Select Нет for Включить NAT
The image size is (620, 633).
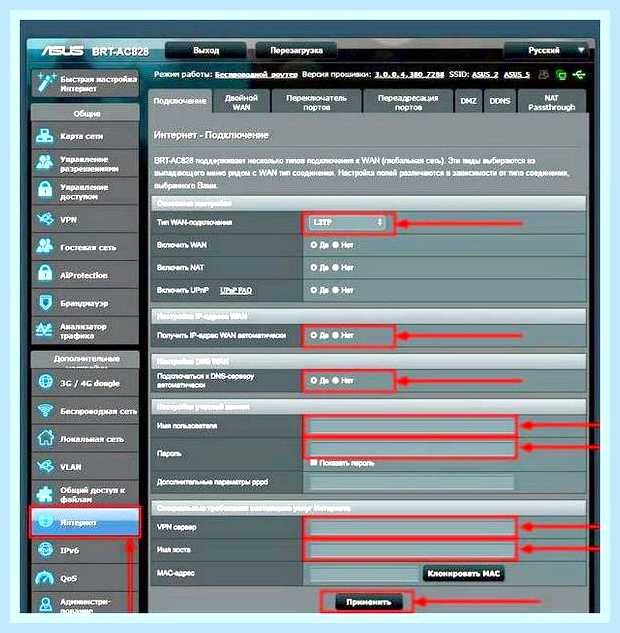point(335,267)
